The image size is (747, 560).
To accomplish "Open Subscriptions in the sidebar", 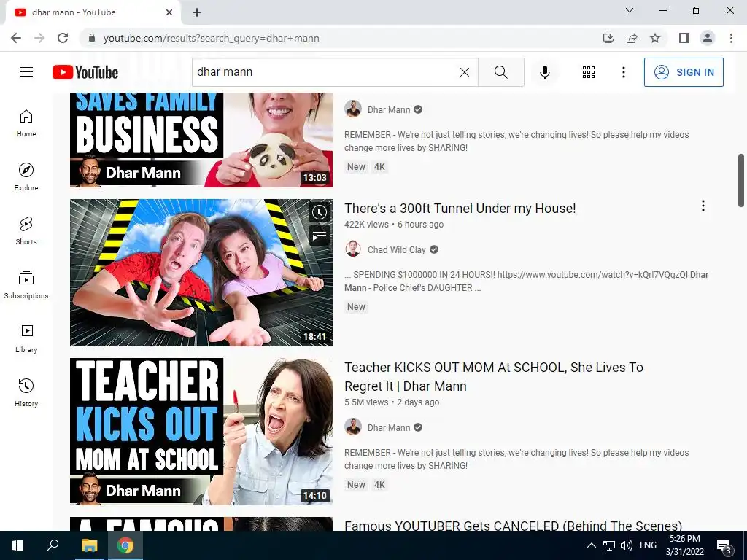I will [x=26, y=284].
